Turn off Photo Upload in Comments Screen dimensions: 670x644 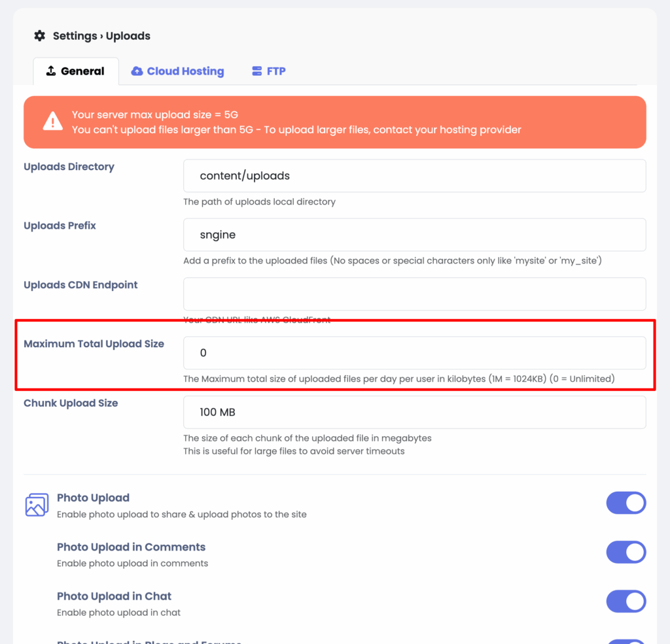pos(626,552)
